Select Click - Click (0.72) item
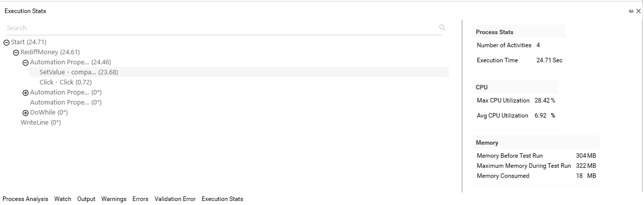 (66, 82)
